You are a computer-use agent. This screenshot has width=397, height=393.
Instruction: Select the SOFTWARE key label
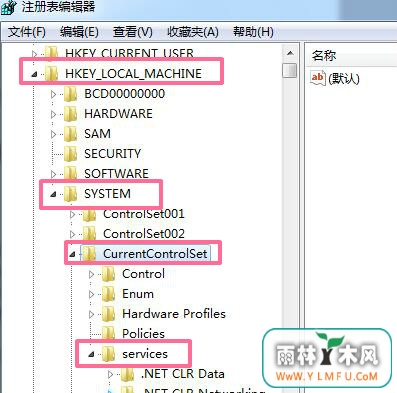tap(116, 174)
